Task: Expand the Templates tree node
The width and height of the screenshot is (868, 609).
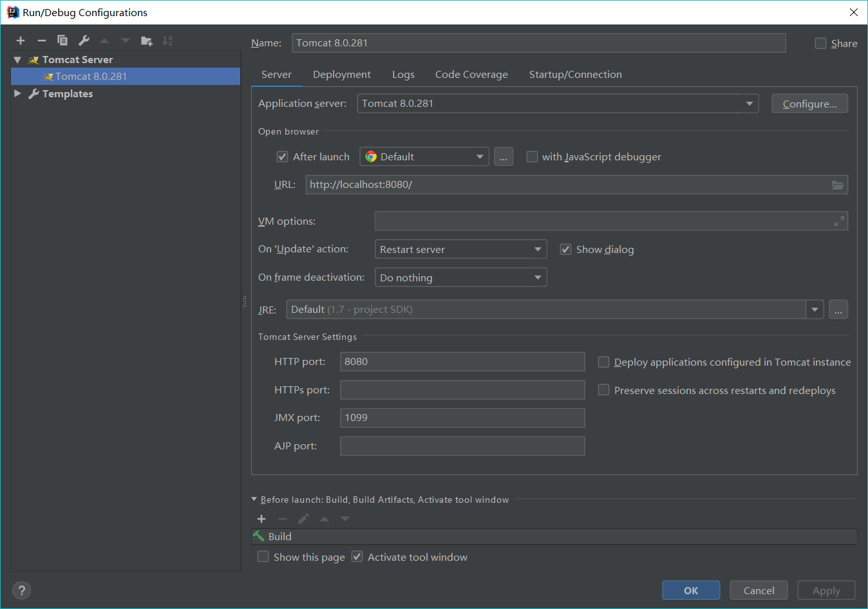Action: (x=17, y=94)
